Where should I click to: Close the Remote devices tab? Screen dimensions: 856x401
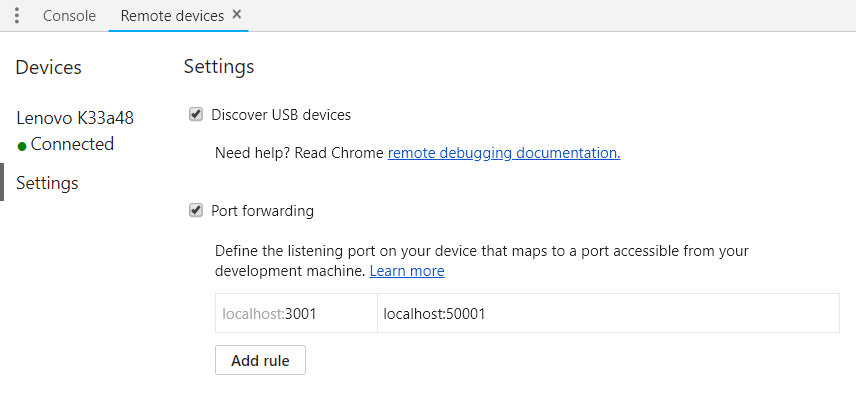(236, 15)
